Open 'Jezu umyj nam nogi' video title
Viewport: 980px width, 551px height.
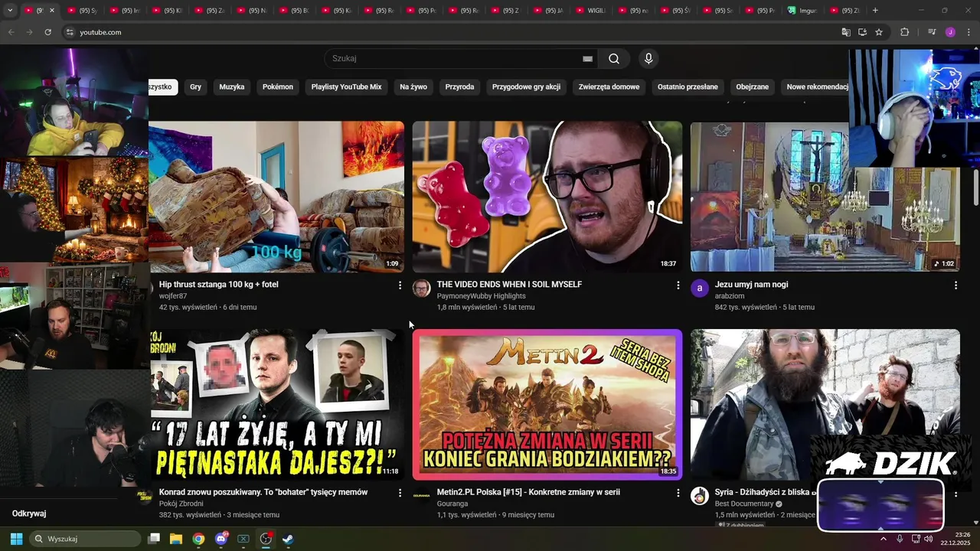[x=751, y=285]
